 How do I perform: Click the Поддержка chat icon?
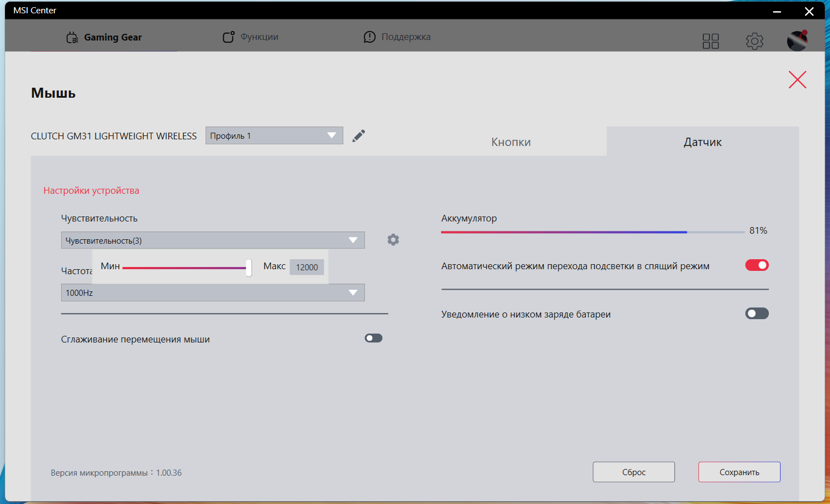369,37
